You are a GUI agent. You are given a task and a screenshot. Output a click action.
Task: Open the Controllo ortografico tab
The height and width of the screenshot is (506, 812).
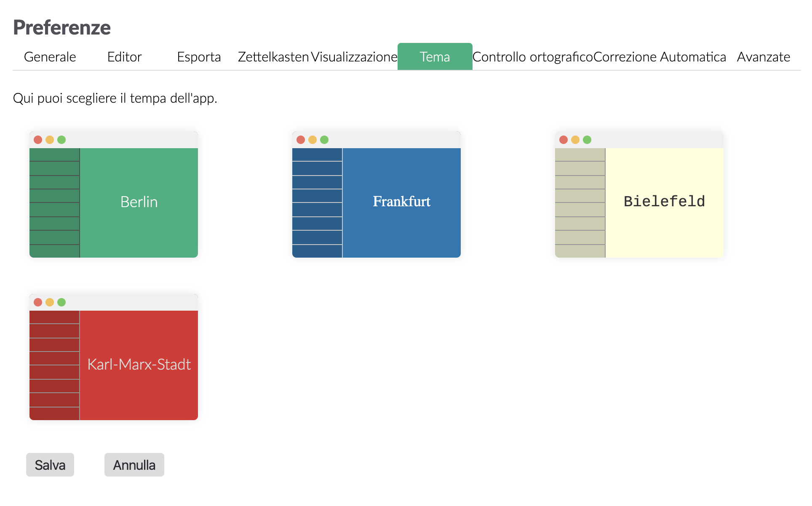tap(532, 57)
